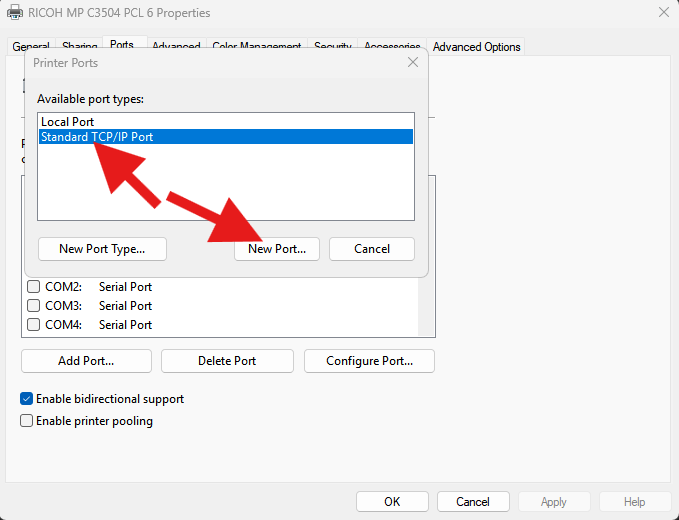The image size is (679, 520).
Task: Click Serial Port text beside COM4:
Action: tap(125, 325)
